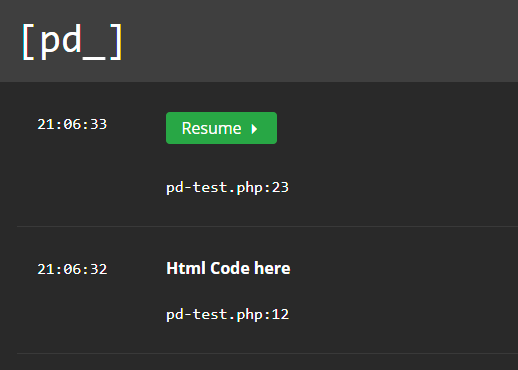Select the pd-test.php:23 file reference

click(227, 188)
